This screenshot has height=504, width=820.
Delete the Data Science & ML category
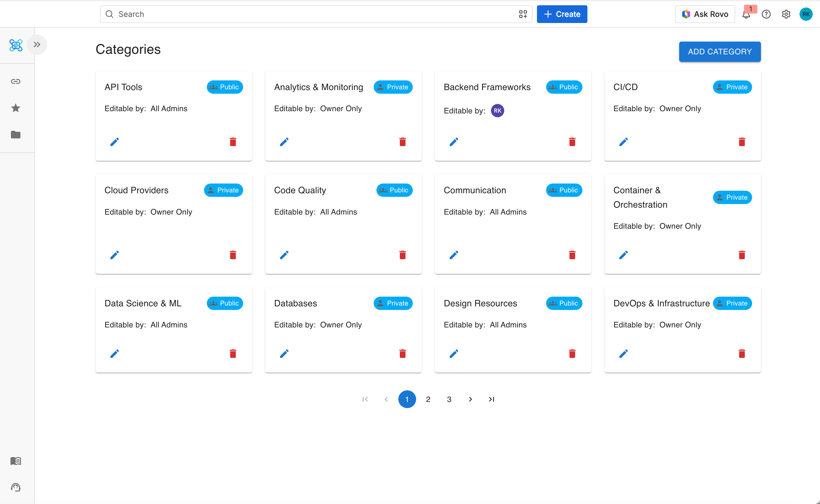click(233, 354)
